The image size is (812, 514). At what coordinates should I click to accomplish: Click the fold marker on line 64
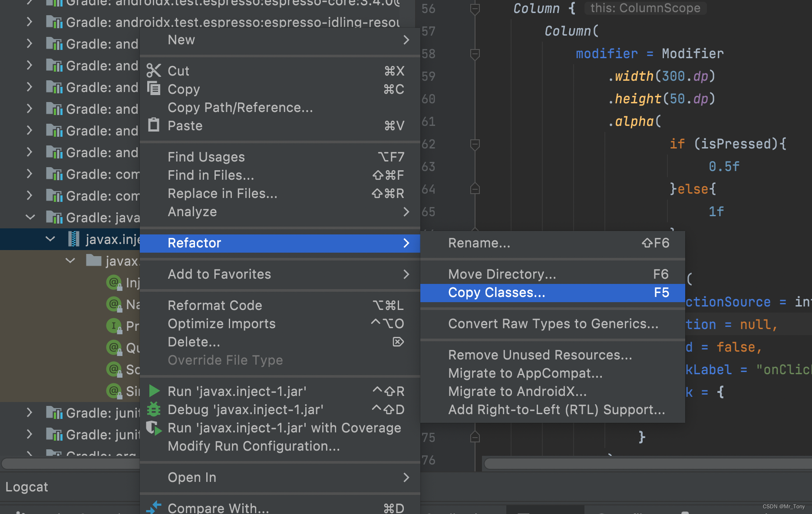coord(475,189)
